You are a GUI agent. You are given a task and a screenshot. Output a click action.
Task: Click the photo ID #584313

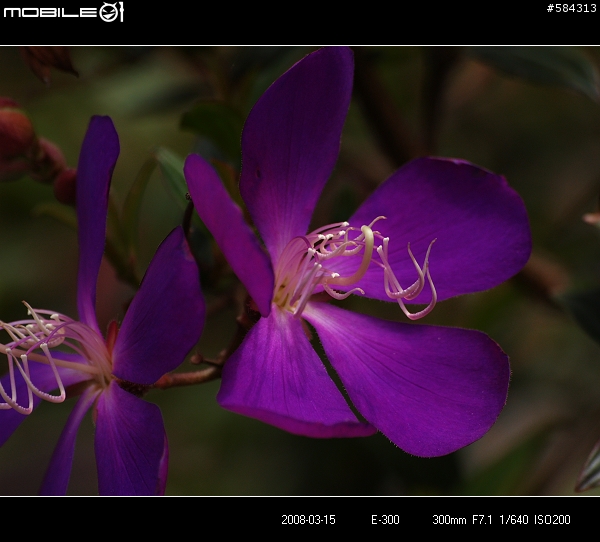[x=572, y=8]
